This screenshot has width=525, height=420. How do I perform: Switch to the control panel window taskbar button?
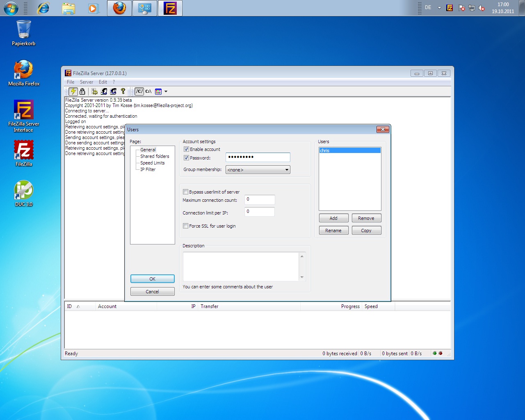(145, 8)
